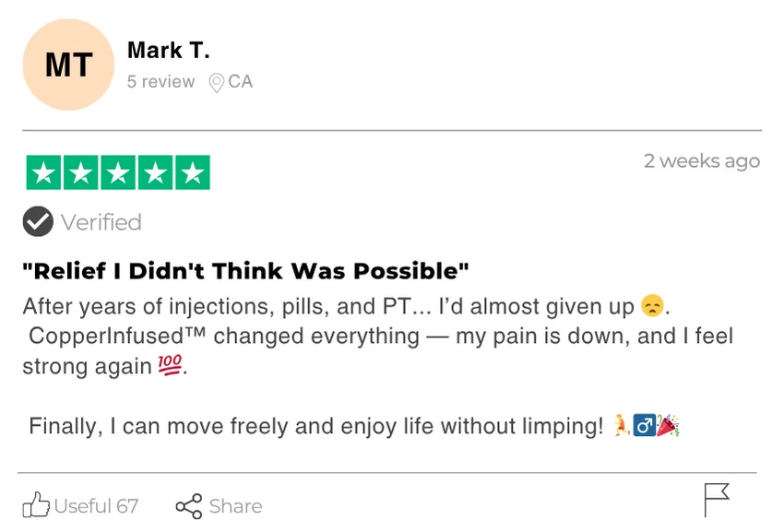Click the red 100 emoji
This screenshot has height=532, width=784.
point(171,366)
